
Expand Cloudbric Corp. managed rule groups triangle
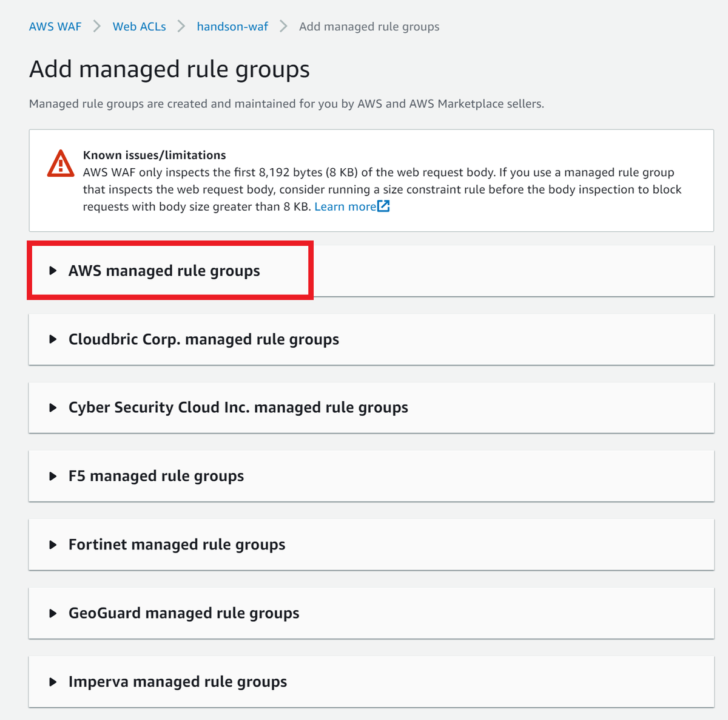click(x=53, y=339)
